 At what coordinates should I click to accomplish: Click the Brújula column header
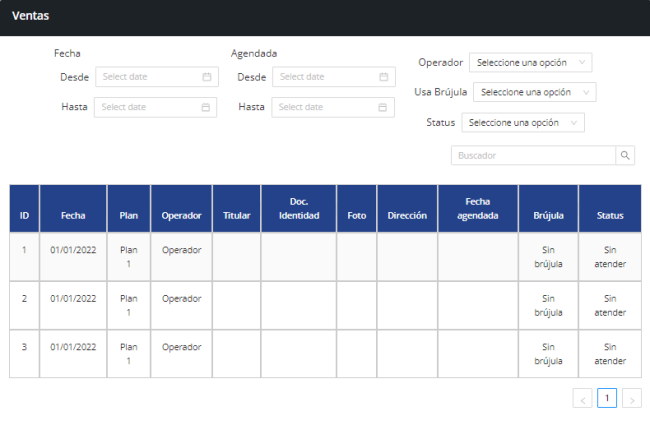pyautogui.click(x=548, y=215)
